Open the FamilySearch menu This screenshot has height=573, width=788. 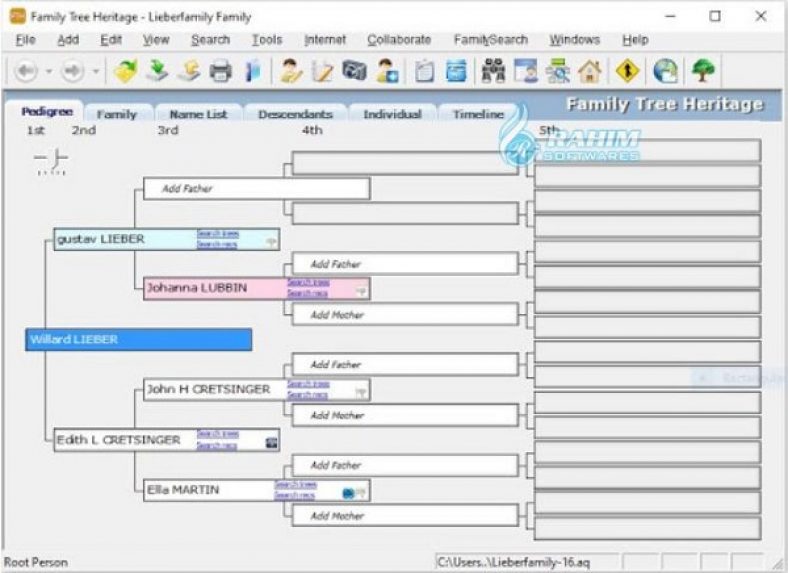pos(491,40)
